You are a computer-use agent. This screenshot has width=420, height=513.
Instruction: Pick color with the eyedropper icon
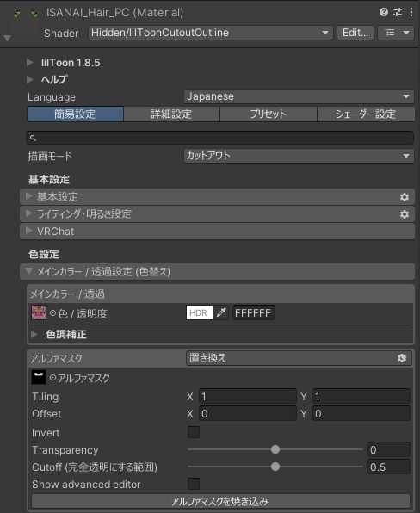point(221,312)
